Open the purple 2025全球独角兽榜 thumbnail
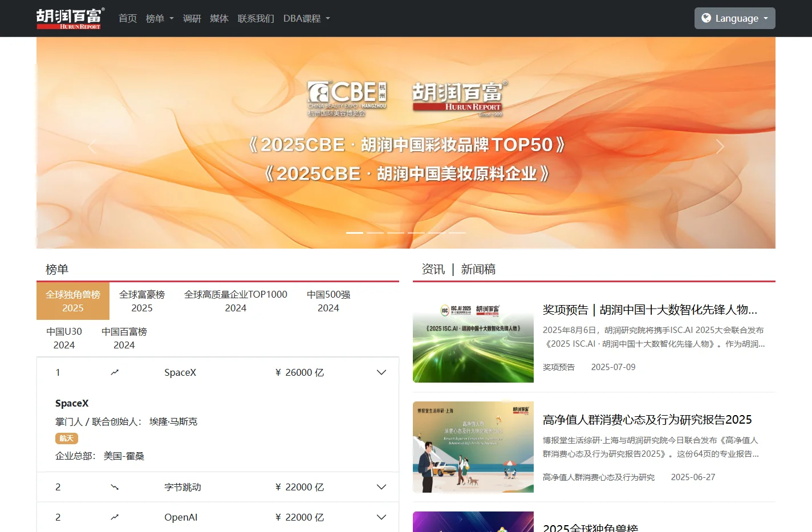The width and height of the screenshot is (812, 532). pos(473,522)
